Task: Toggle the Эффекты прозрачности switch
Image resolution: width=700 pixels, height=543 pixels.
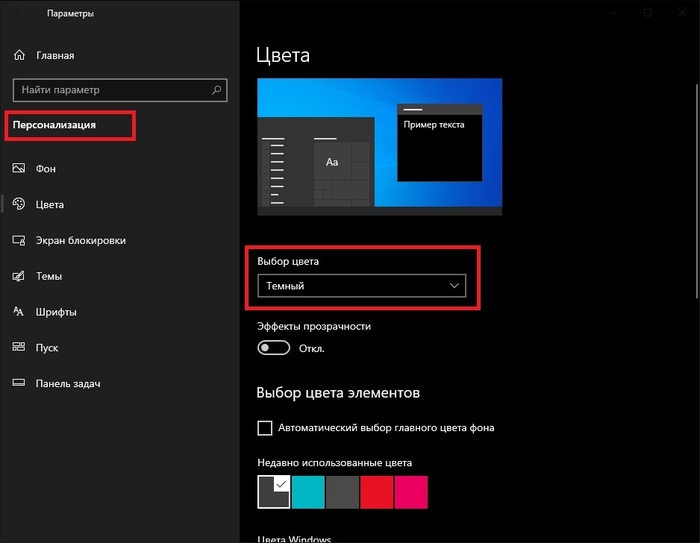Action: (274, 347)
